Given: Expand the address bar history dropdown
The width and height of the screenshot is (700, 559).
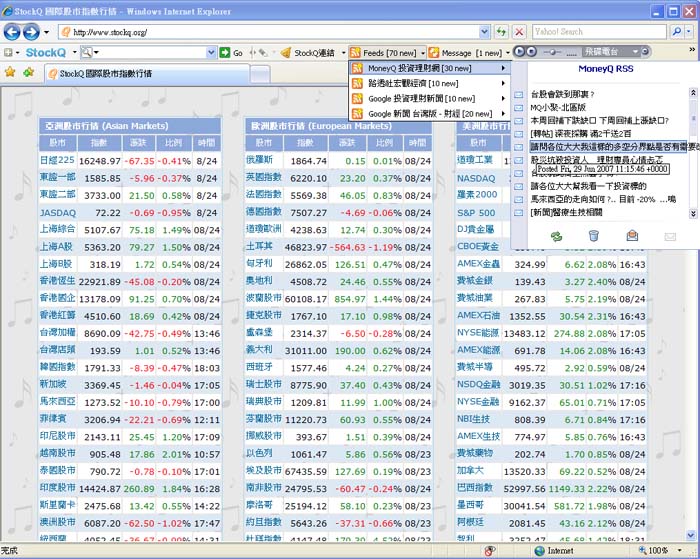Looking at the screenshot, I should pyautogui.click(x=484, y=32).
